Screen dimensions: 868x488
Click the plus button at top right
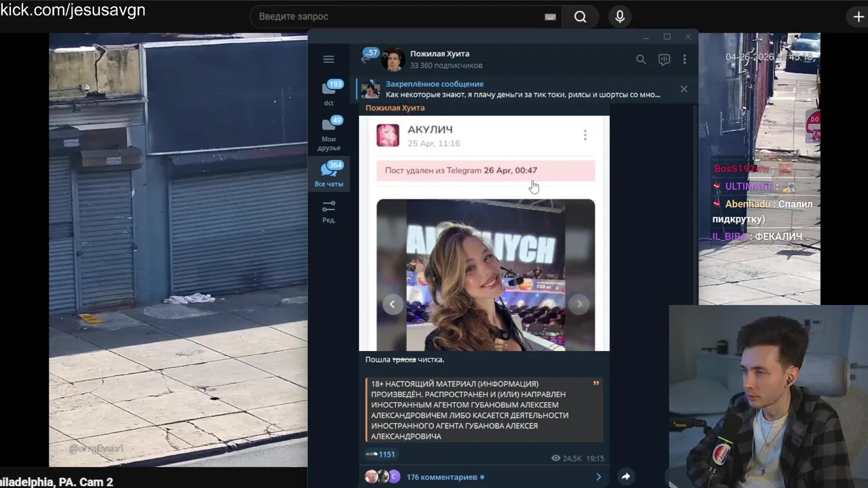click(x=859, y=17)
